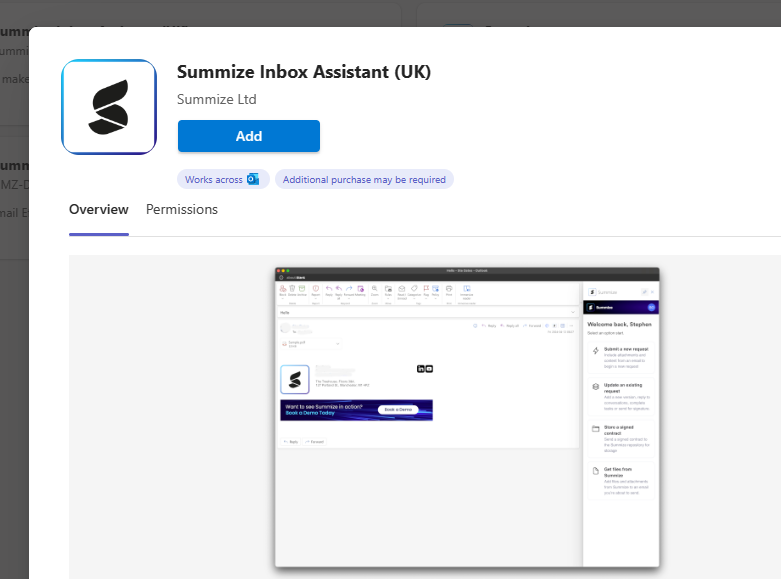Click the blue Add button

pos(249,136)
